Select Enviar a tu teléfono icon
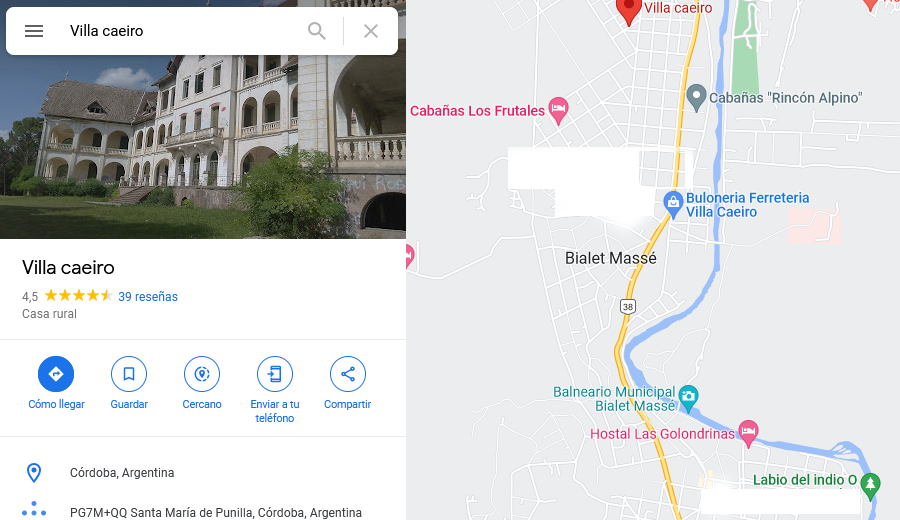The image size is (900, 520). [x=275, y=374]
